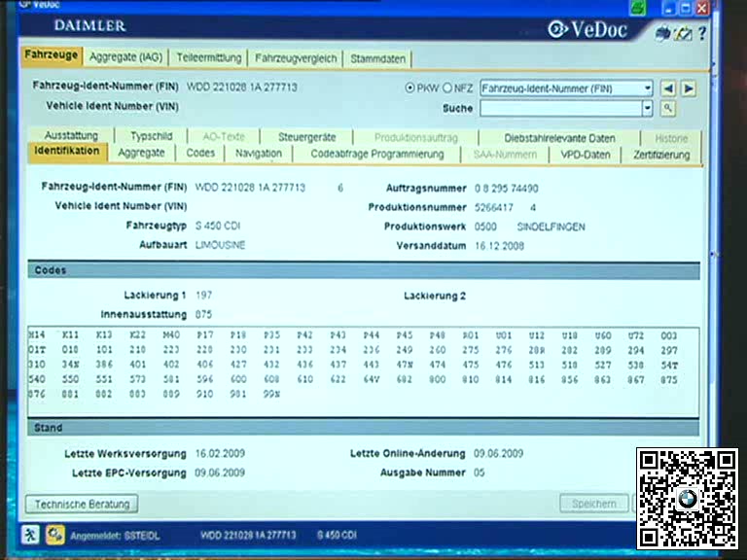This screenshot has width=747, height=560.
Task: Click the Produktionsnummer value 5266417
Action: (x=494, y=208)
